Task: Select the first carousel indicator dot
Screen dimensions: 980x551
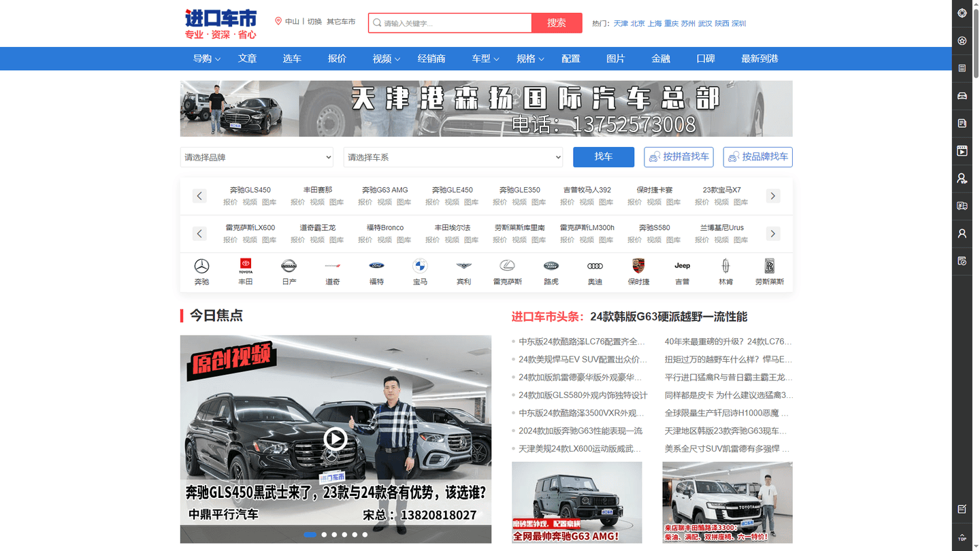Action: coord(310,535)
